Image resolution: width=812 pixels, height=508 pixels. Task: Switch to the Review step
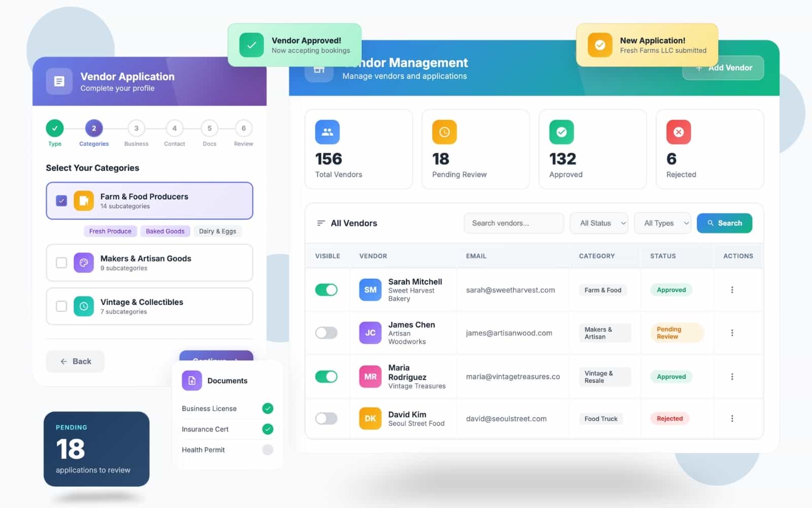[x=243, y=129]
